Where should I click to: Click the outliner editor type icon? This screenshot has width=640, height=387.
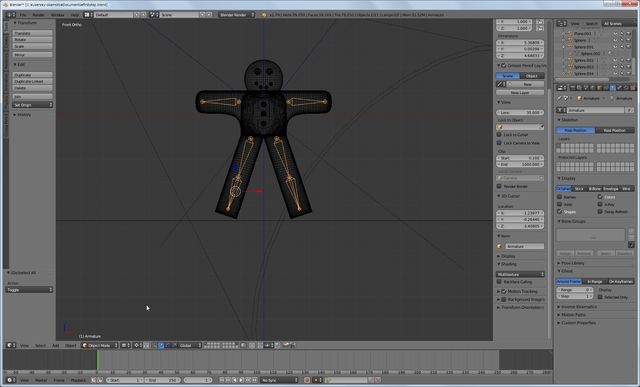pyautogui.click(x=562, y=24)
